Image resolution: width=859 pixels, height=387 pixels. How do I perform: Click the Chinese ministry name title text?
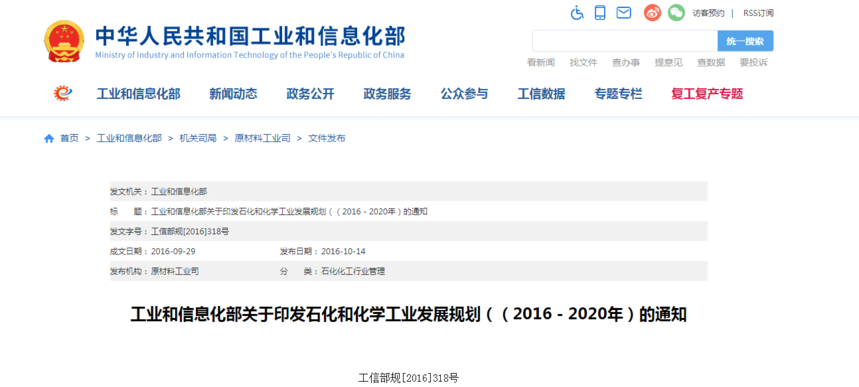click(x=250, y=36)
